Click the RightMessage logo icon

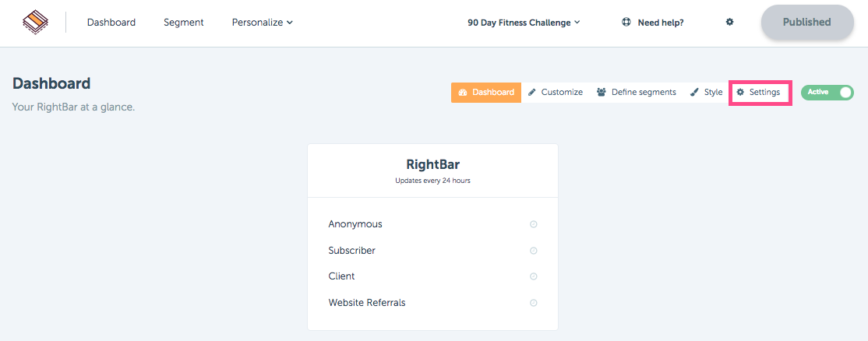click(36, 23)
